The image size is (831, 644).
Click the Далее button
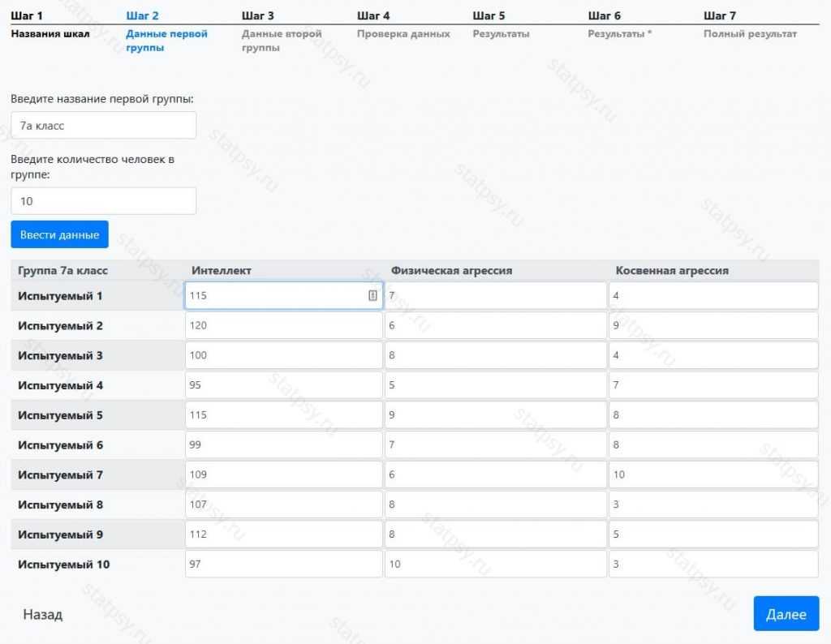coord(786,614)
